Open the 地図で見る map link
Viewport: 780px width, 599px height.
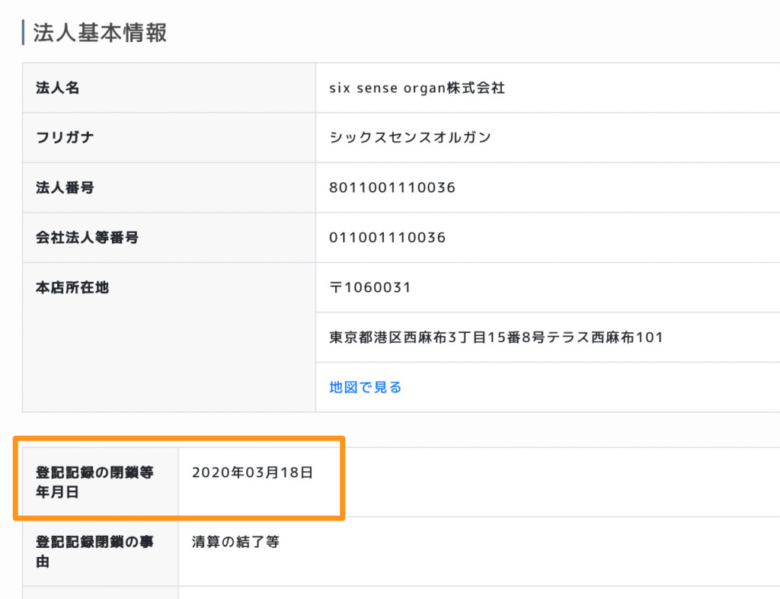[365, 387]
